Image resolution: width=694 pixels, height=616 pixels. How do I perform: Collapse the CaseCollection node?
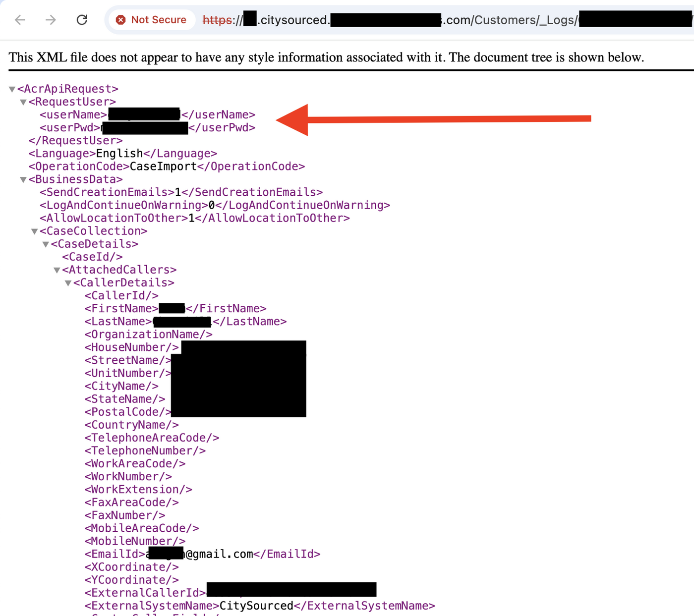[x=35, y=231]
